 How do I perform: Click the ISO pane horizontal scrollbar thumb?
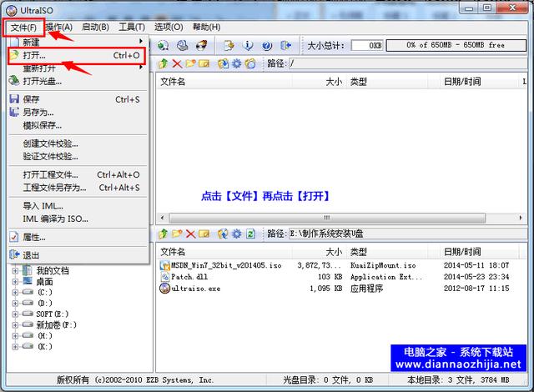tap(327, 218)
